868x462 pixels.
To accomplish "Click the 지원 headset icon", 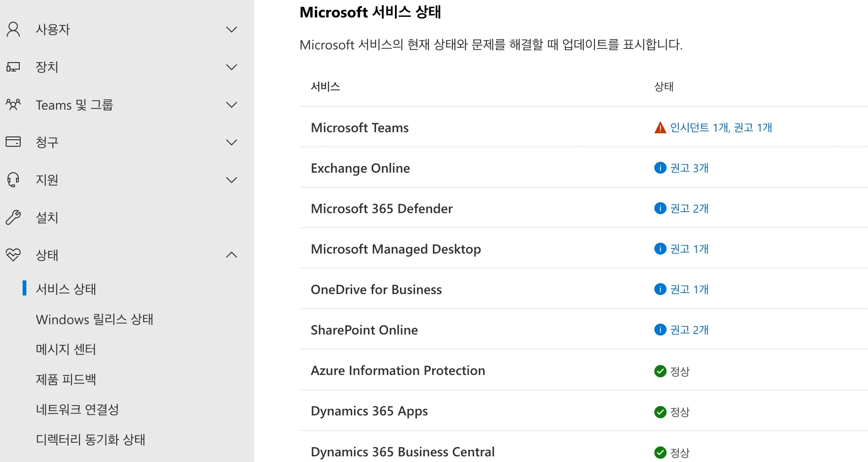I will click(13, 180).
